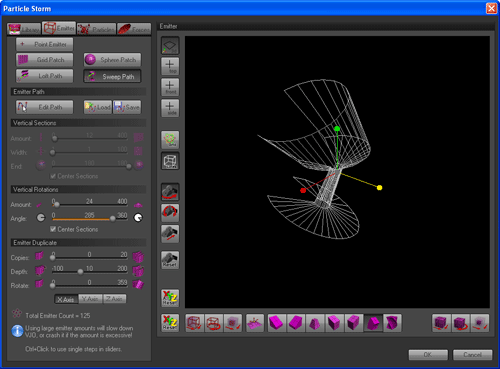Select Sweep Path emitter type
Screen dimensions: 500x369
click(112, 76)
